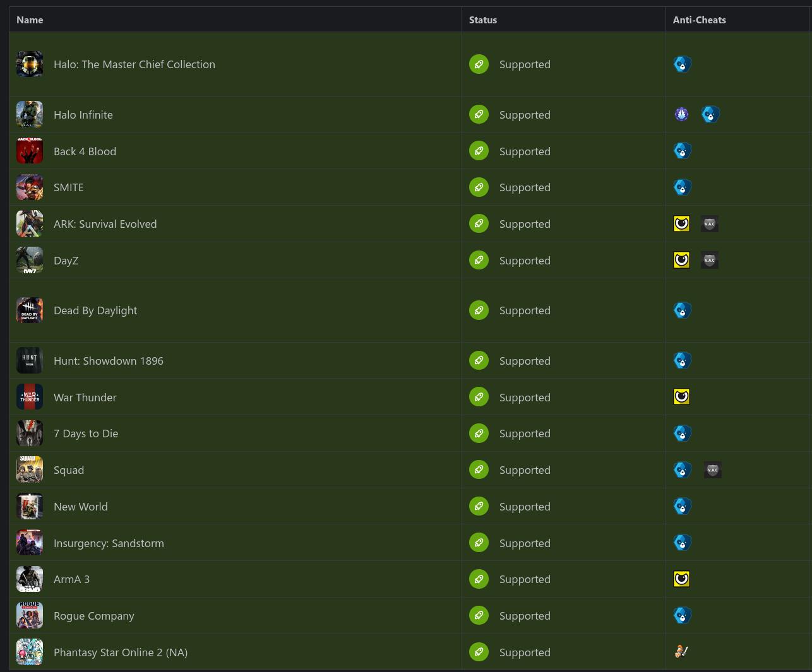Click Easy Anti-Cheat icon for Back 4 Blood
Viewport: 812px width, 672px height.
pos(682,151)
